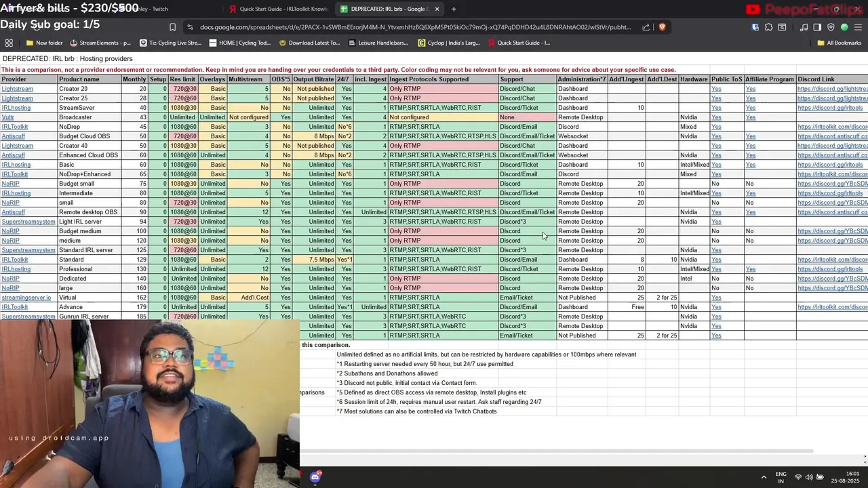The height and width of the screenshot is (488, 868).
Task: Select the Professional product name cell
Action: pos(89,269)
